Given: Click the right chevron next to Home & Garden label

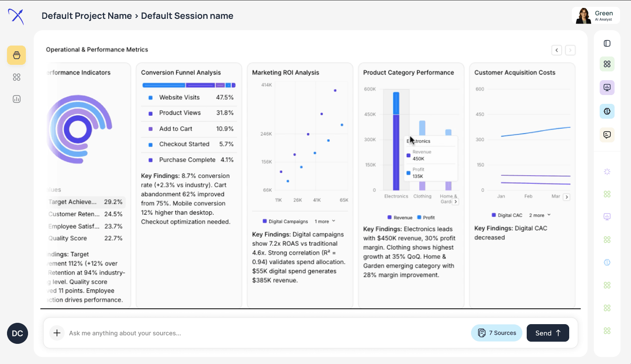Looking at the screenshot, I should pos(456,201).
